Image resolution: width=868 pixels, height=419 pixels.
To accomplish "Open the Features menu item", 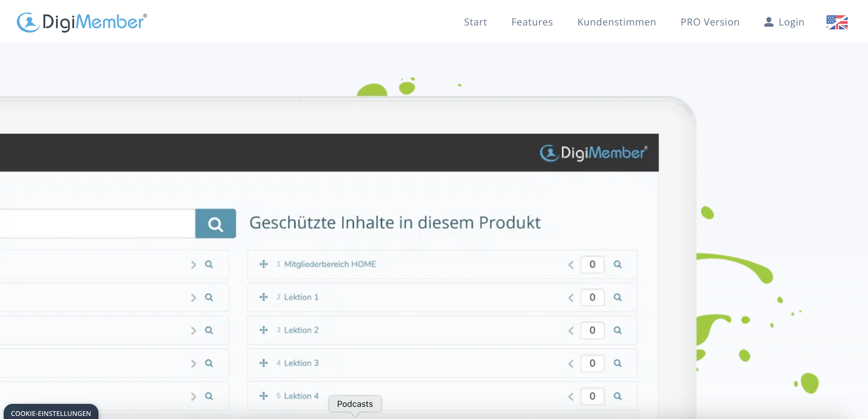I will (x=532, y=22).
